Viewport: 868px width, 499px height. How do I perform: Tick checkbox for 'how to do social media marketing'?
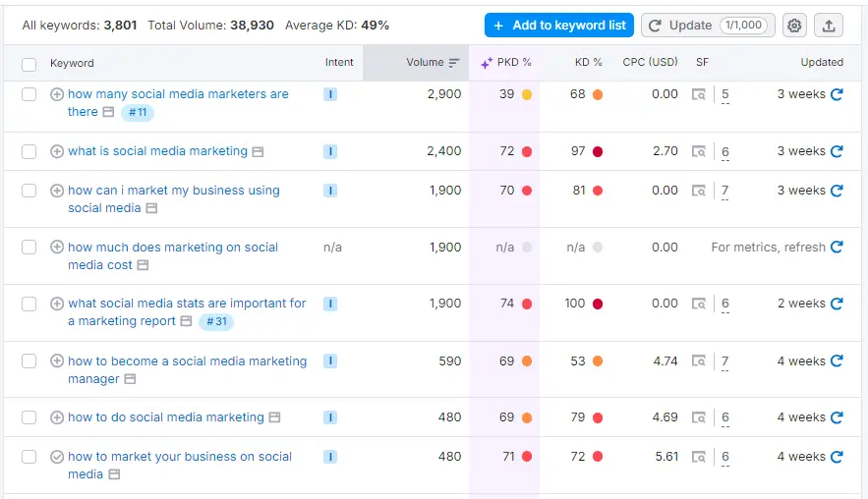tap(29, 417)
